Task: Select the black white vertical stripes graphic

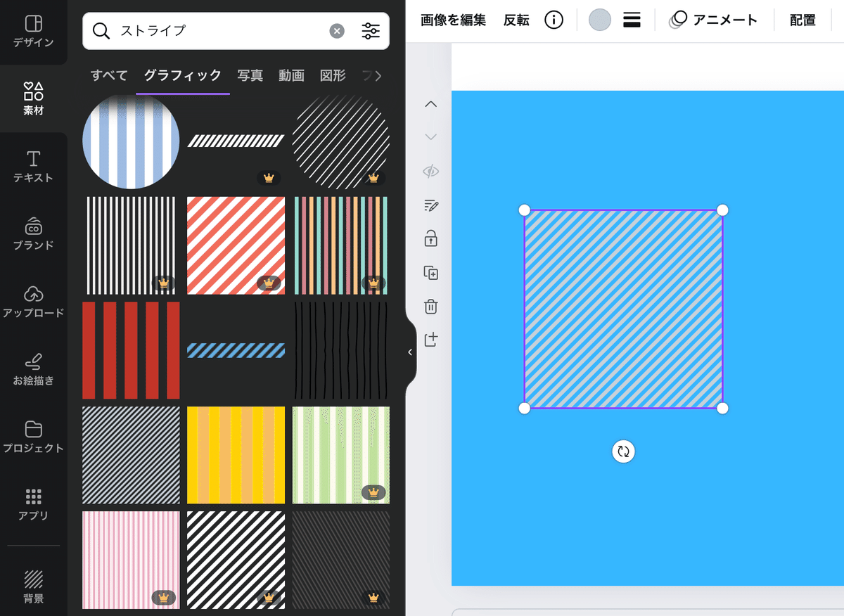Action: click(x=131, y=245)
